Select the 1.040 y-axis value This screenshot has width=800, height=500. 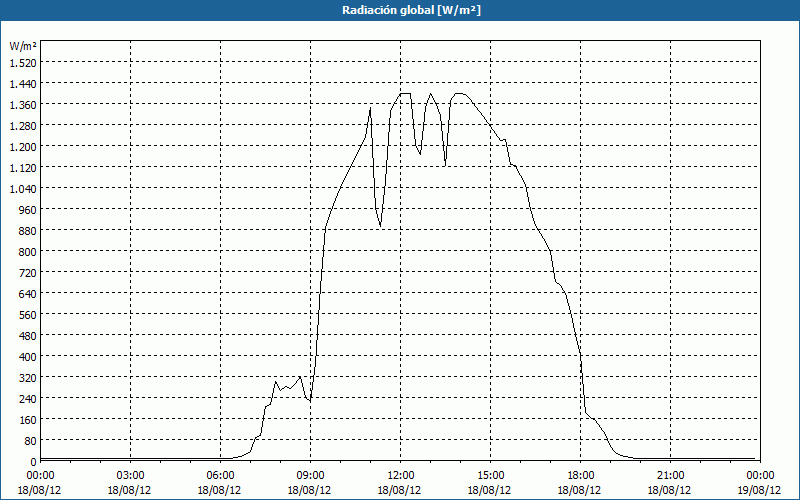point(23,188)
